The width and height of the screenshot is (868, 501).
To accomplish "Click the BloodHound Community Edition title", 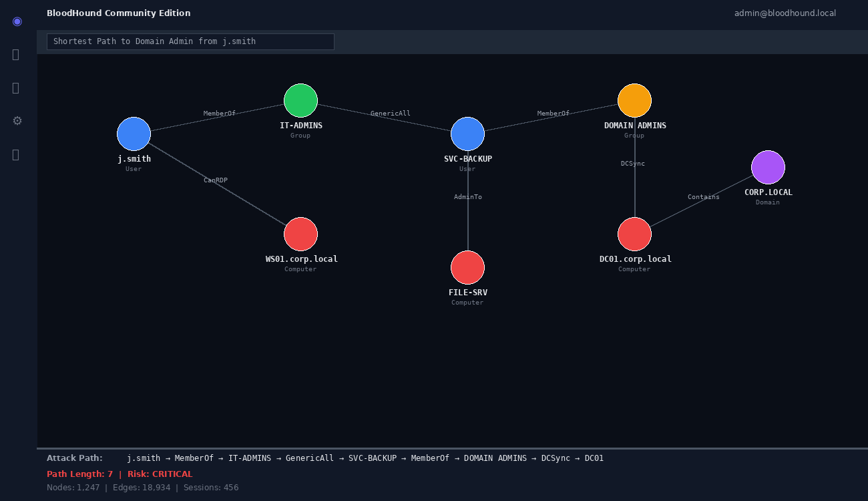I will (x=119, y=13).
